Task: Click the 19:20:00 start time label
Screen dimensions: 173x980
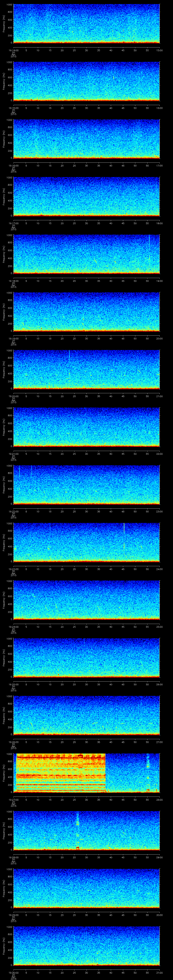Action: [13, 396]
